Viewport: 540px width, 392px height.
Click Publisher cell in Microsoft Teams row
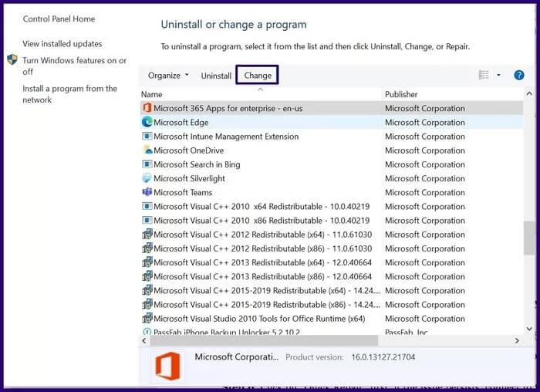424,193
